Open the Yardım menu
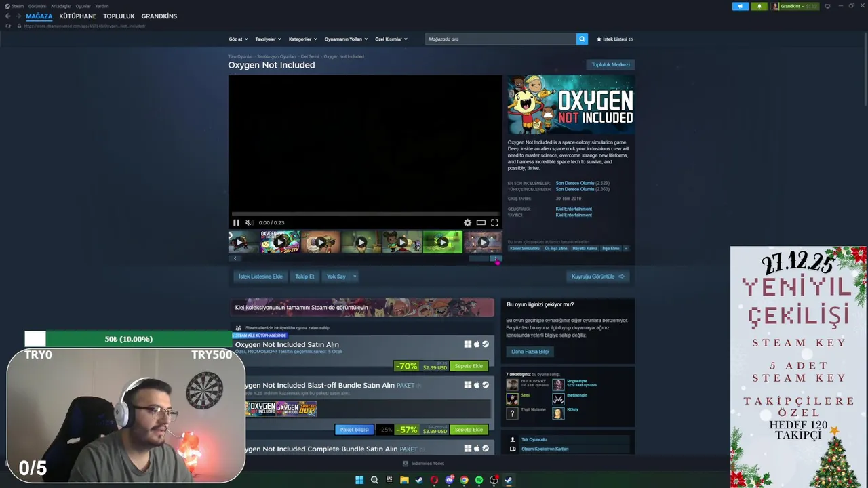868x488 pixels. click(x=102, y=6)
